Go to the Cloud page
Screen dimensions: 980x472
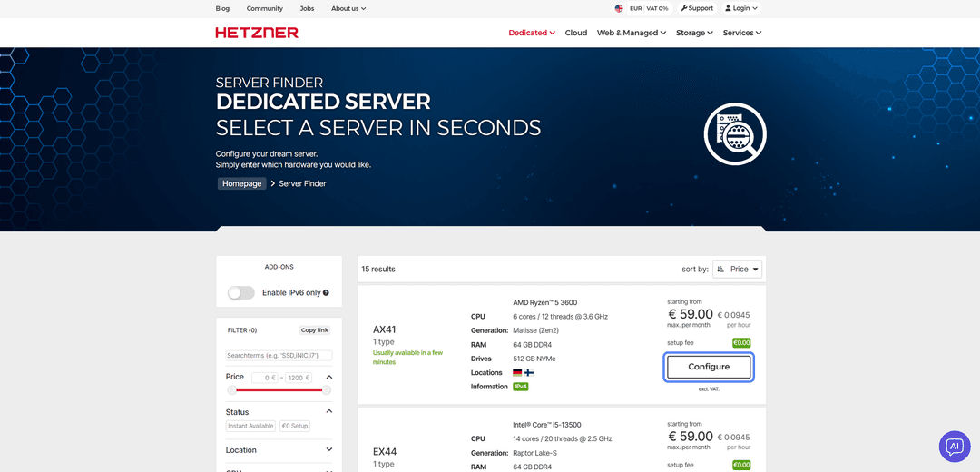pos(575,33)
